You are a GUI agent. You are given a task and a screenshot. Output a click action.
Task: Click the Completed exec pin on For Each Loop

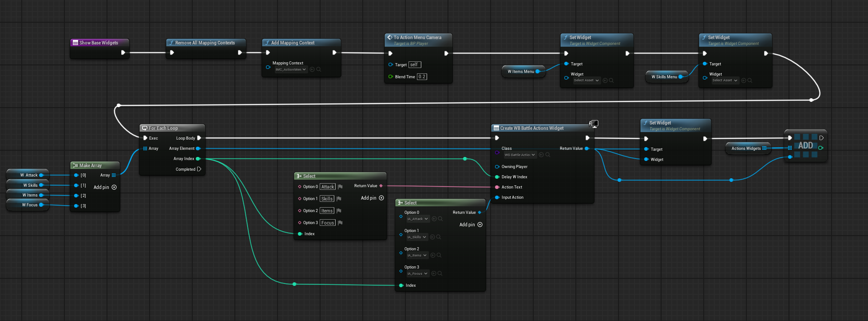(x=199, y=169)
